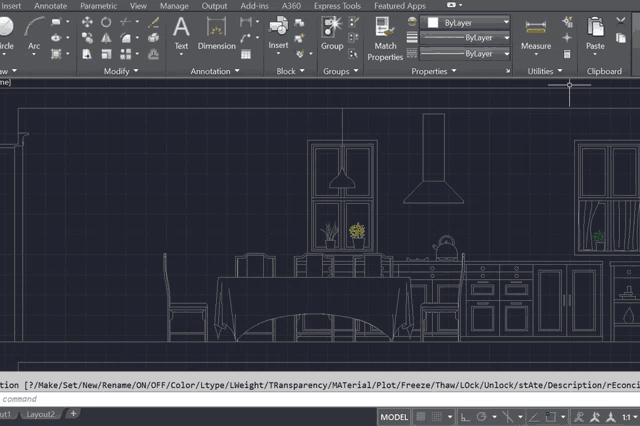
Task: Open the Express Tools ribbon tab
Action: click(337, 6)
